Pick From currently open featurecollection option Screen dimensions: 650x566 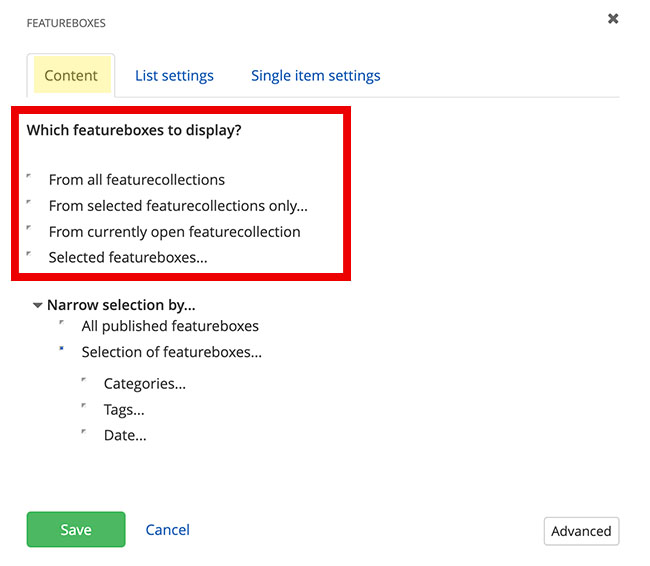click(x=29, y=228)
